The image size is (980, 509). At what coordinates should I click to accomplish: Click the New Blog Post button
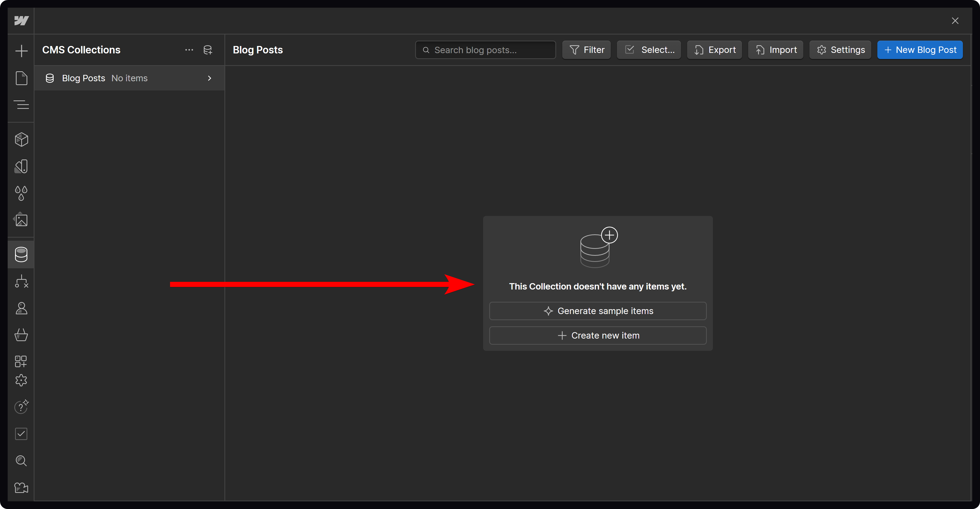tap(920, 50)
